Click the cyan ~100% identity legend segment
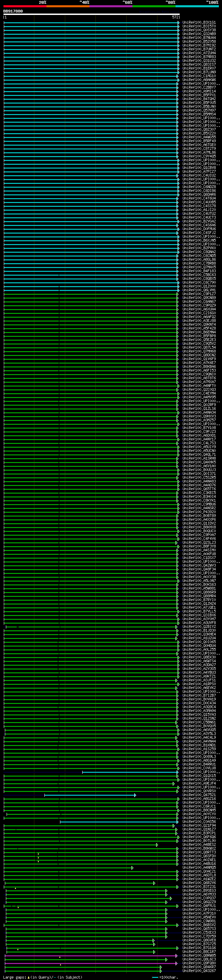The image size is (222, 980). tap(197, 6)
